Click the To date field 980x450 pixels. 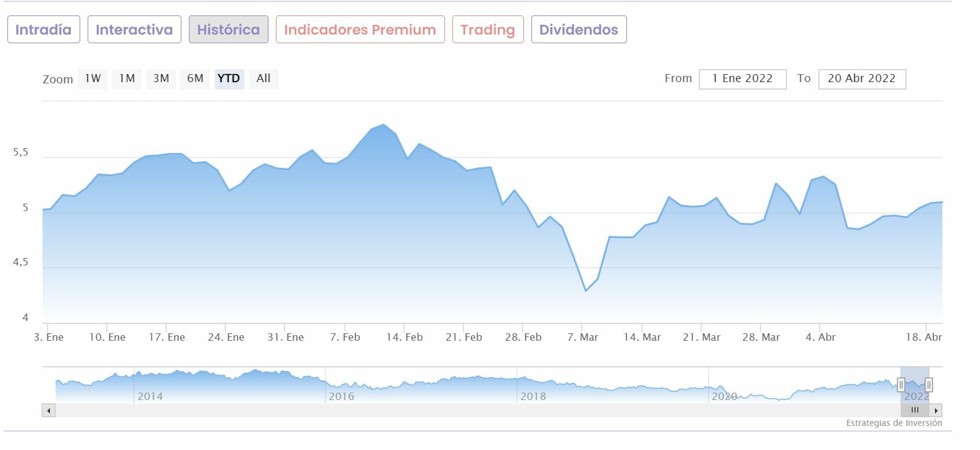pos(862,79)
